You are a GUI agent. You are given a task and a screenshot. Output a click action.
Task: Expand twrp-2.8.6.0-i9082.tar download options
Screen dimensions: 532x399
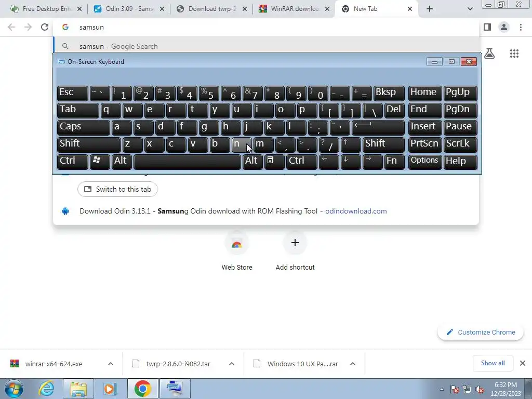click(x=231, y=364)
